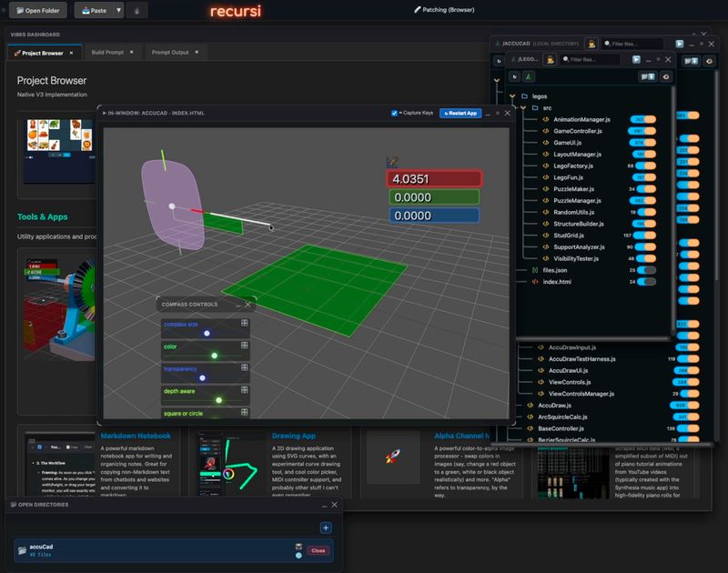The image size is (728, 573).
Task: Collapse the legos folder chevron
Action: [x=512, y=96]
